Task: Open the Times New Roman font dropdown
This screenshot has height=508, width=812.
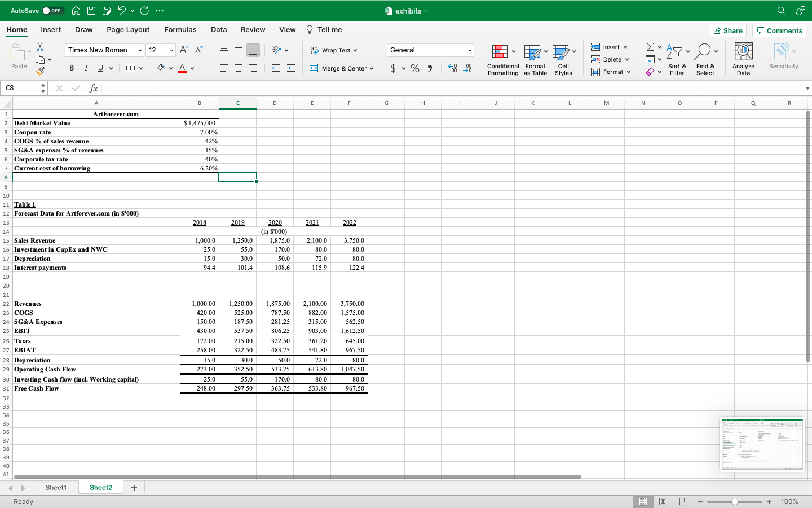Action: pyautogui.click(x=140, y=50)
